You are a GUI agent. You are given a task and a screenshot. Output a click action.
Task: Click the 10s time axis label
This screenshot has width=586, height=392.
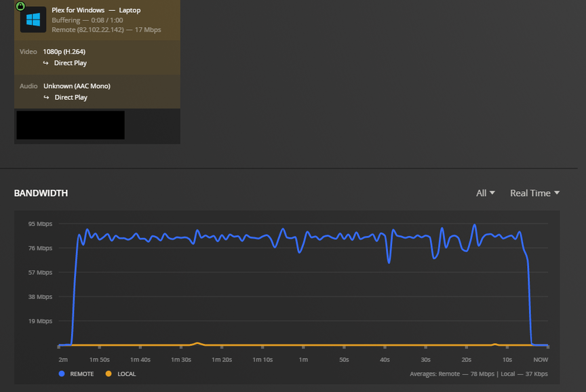click(x=507, y=359)
